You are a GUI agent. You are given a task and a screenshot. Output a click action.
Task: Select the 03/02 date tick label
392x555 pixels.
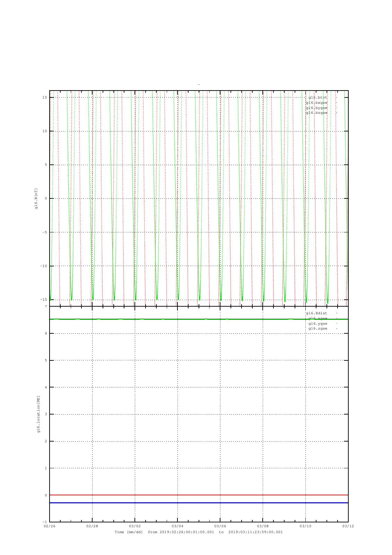(135, 526)
